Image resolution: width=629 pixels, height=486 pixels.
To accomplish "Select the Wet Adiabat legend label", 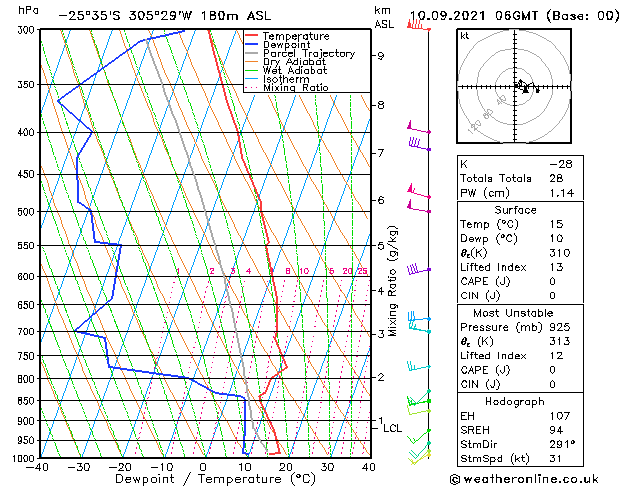I will (x=295, y=70).
